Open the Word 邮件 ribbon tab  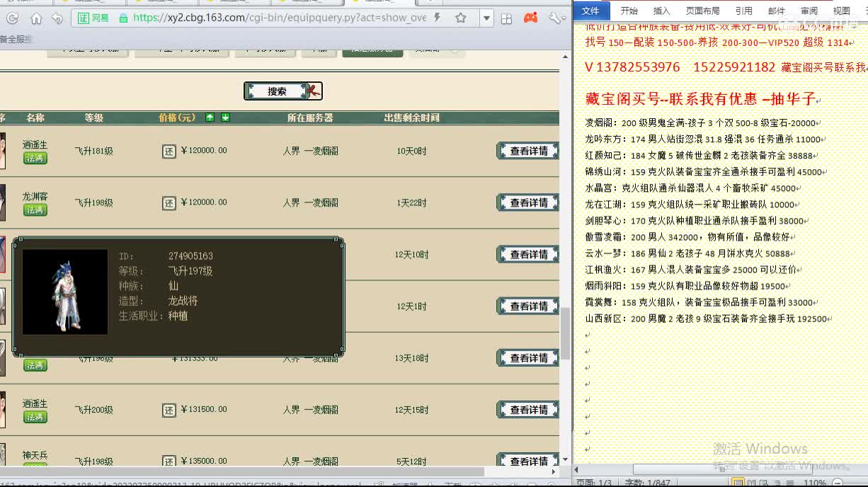(777, 11)
